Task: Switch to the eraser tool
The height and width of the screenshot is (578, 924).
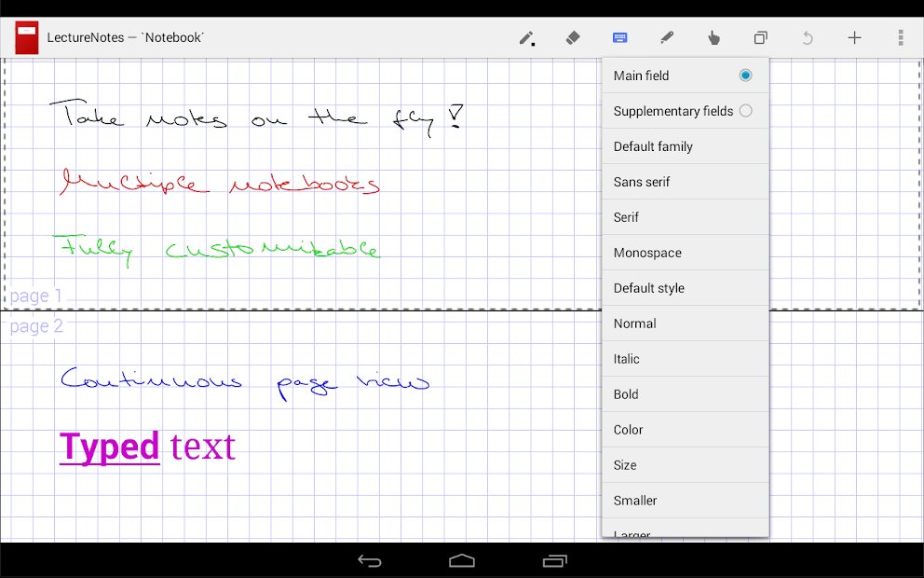Action: 572,37
